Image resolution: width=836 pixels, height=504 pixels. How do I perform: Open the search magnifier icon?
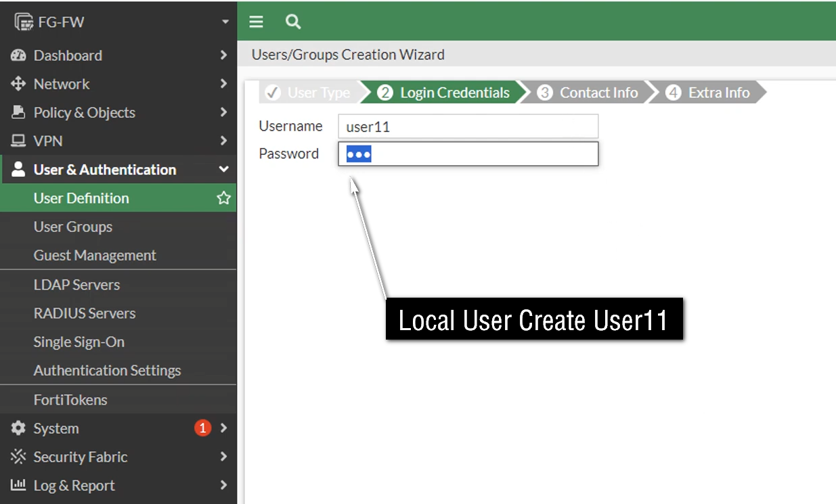[x=293, y=22]
